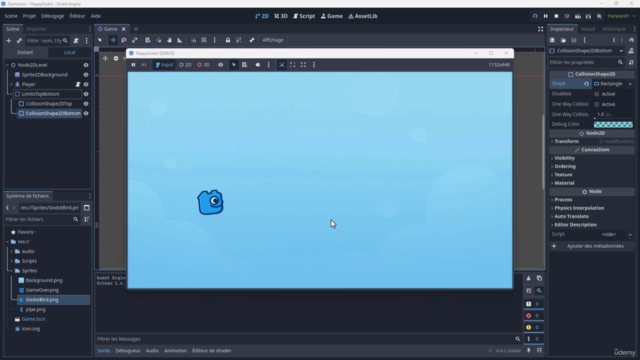The height and width of the screenshot is (360, 640).
Task: Expand the audio folder
Action: click(11, 251)
